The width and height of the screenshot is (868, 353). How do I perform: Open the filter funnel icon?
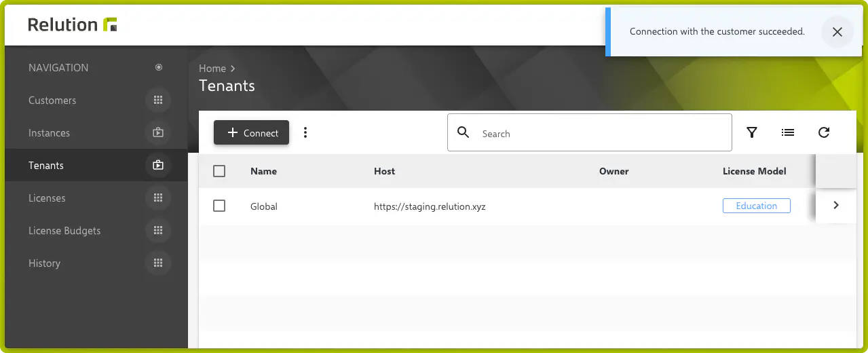pos(752,132)
